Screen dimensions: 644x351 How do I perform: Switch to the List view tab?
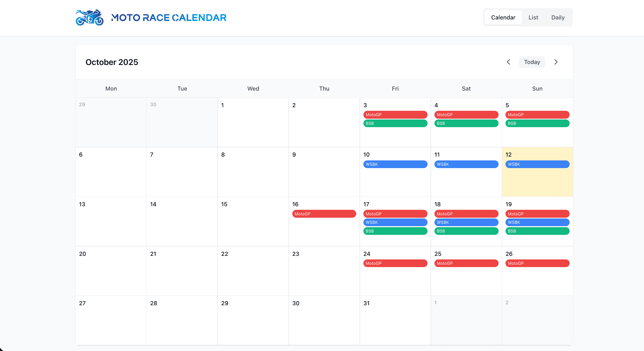(x=533, y=17)
